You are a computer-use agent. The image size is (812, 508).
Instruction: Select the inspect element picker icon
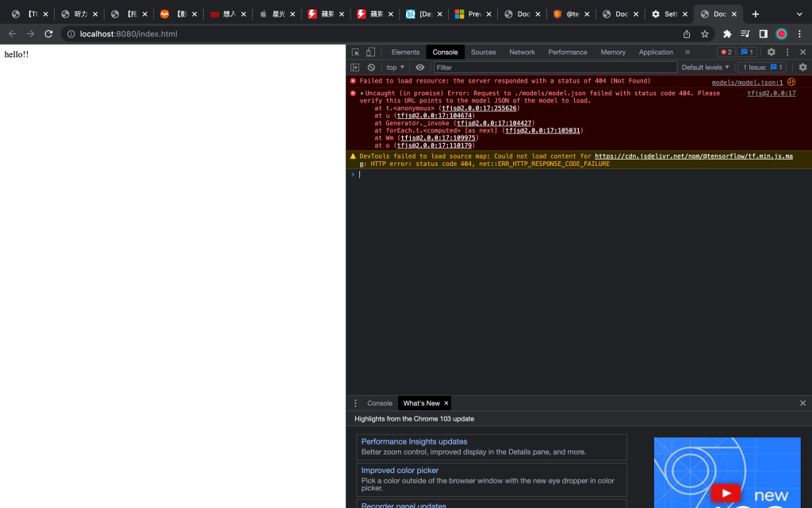click(x=355, y=52)
